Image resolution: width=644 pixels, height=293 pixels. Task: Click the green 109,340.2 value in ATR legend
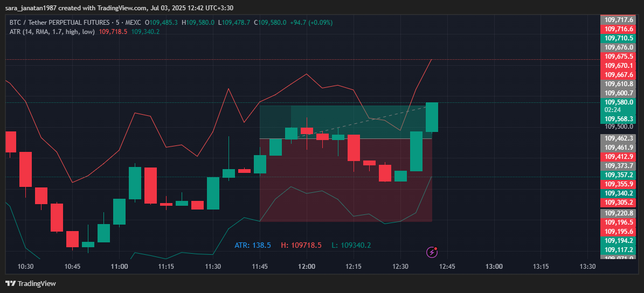tap(146, 32)
